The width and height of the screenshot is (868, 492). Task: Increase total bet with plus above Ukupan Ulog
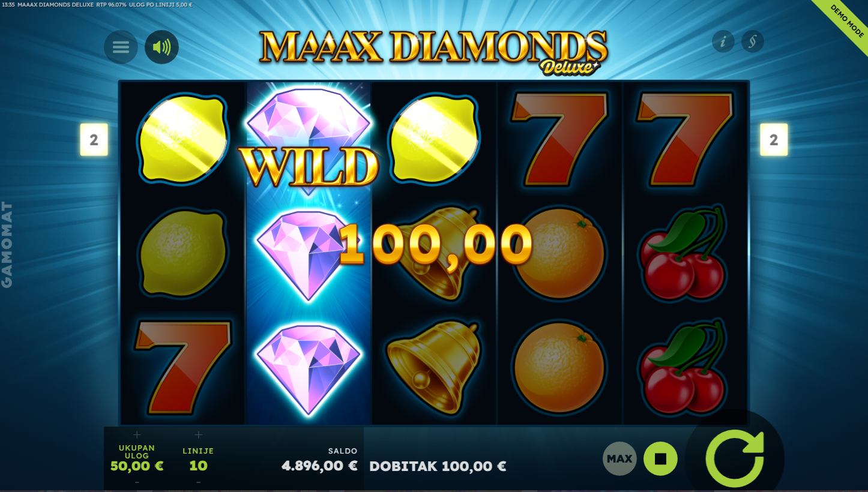click(x=137, y=434)
